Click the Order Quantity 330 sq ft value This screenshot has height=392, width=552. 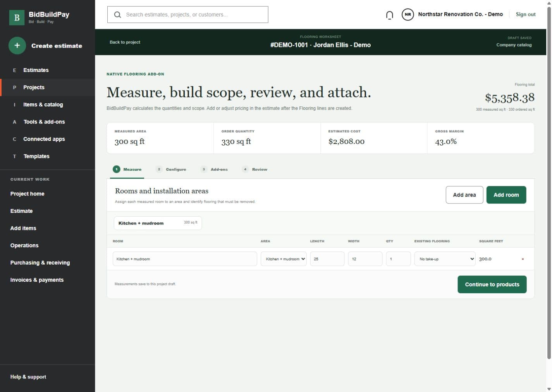[236, 142]
